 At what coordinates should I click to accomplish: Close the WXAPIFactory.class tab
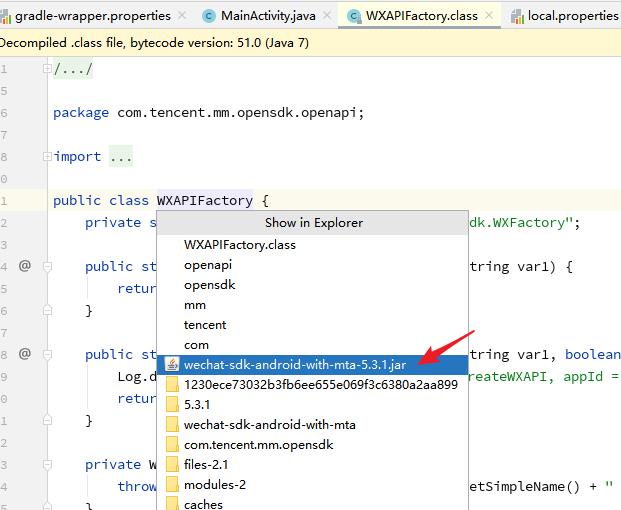pos(489,16)
